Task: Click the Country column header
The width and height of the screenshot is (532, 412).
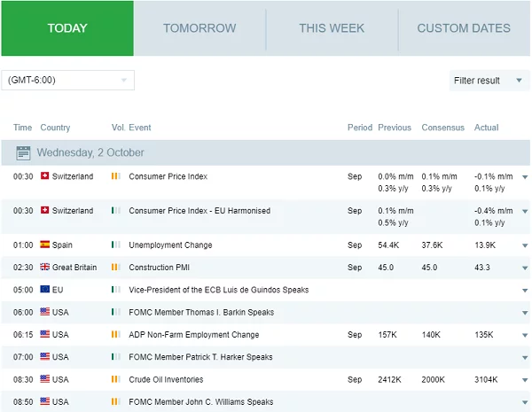Action: [x=55, y=128]
